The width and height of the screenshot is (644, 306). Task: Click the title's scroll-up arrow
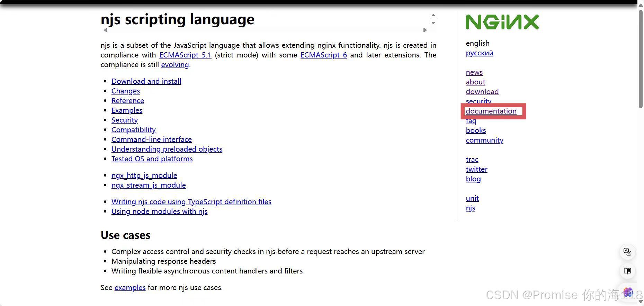(433, 15)
